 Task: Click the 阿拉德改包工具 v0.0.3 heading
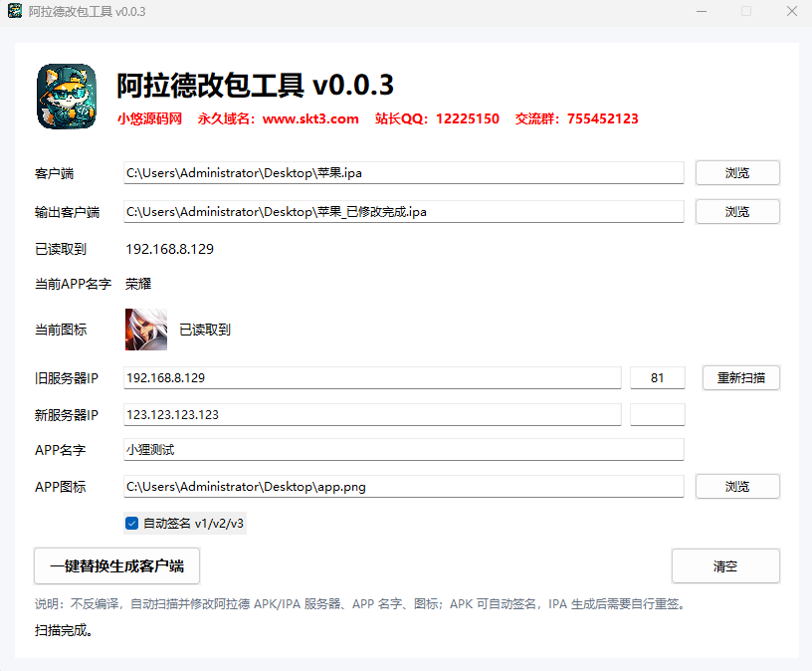pyautogui.click(x=255, y=85)
